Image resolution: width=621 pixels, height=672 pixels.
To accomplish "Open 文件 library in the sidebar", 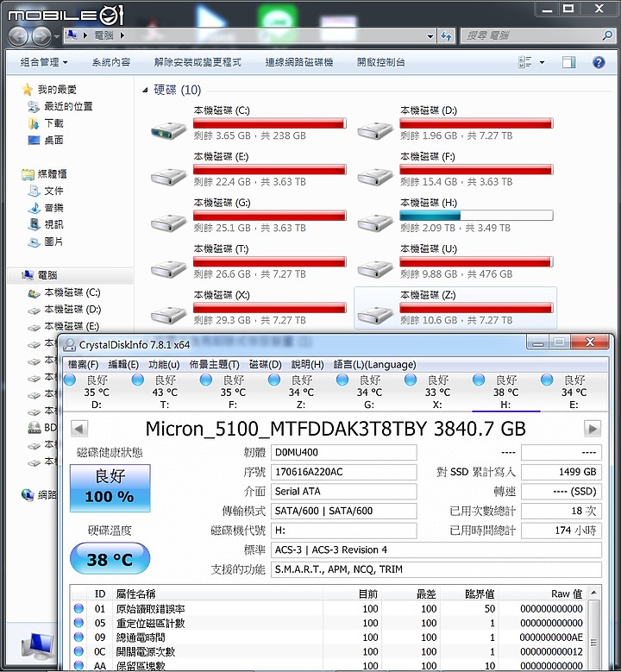I will point(53,191).
